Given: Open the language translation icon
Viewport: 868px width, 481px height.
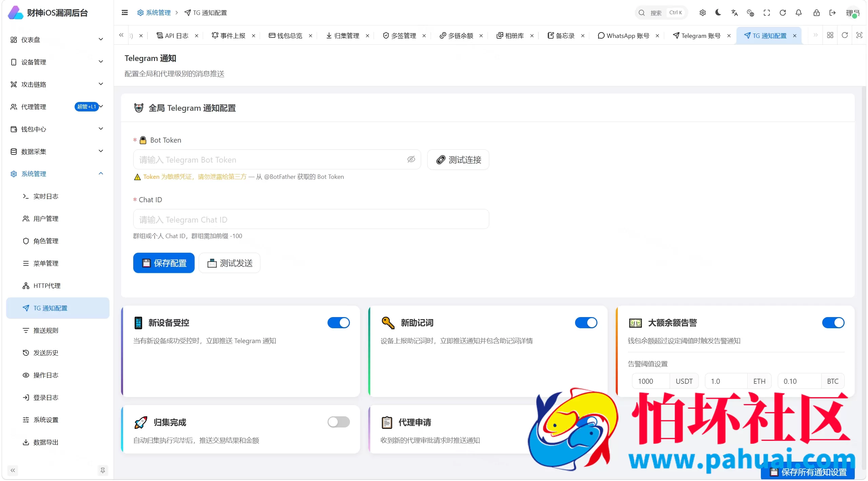Looking at the screenshot, I should [x=734, y=13].
